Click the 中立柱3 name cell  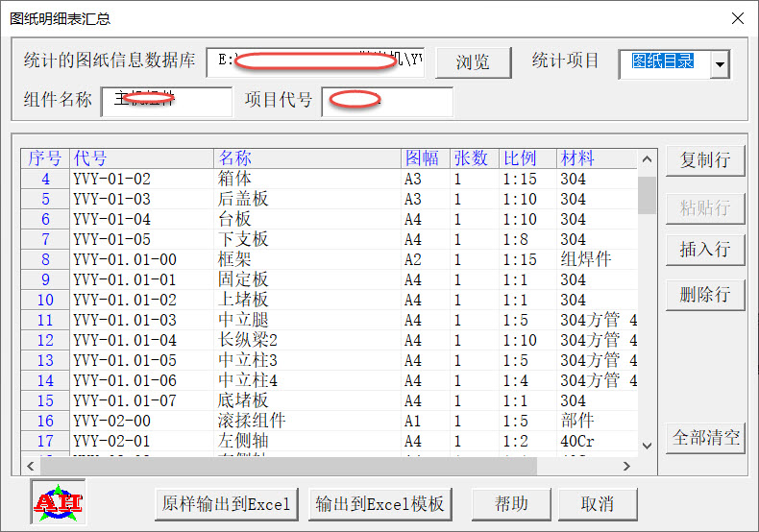coord(307,360)
